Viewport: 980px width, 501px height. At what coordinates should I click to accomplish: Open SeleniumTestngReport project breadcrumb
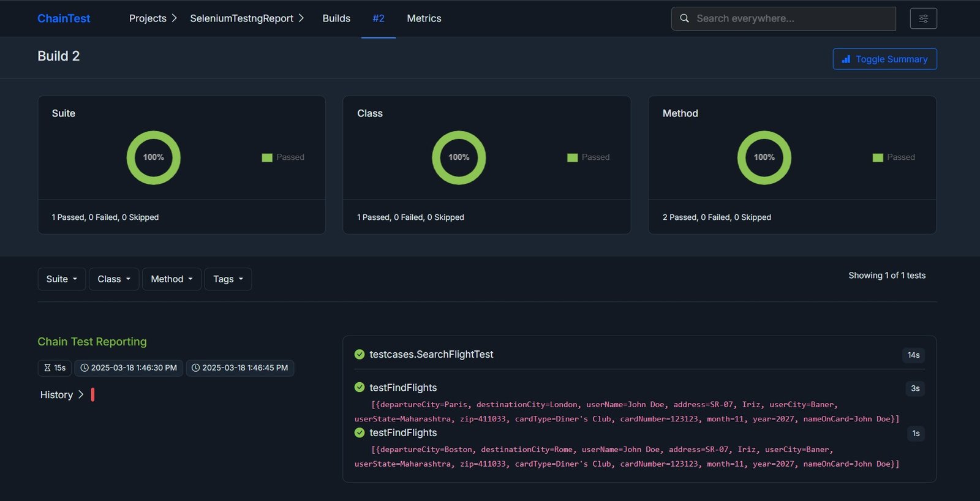(x=241, y=18)
